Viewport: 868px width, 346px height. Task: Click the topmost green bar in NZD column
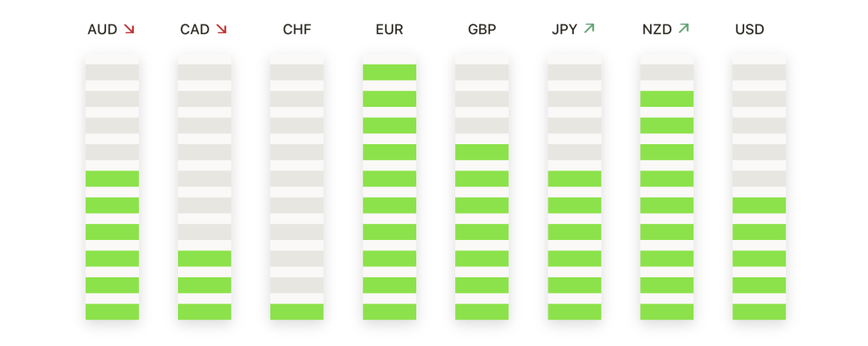click(x=667, y=99)
